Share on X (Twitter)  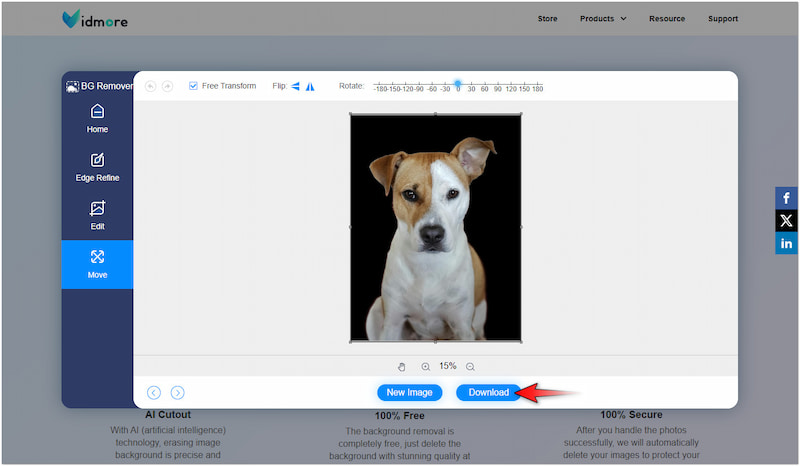786,221
